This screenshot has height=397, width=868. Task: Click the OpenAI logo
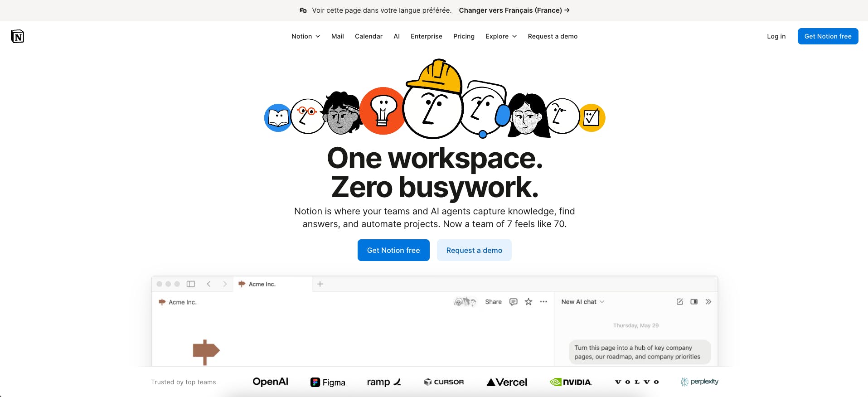271,382
